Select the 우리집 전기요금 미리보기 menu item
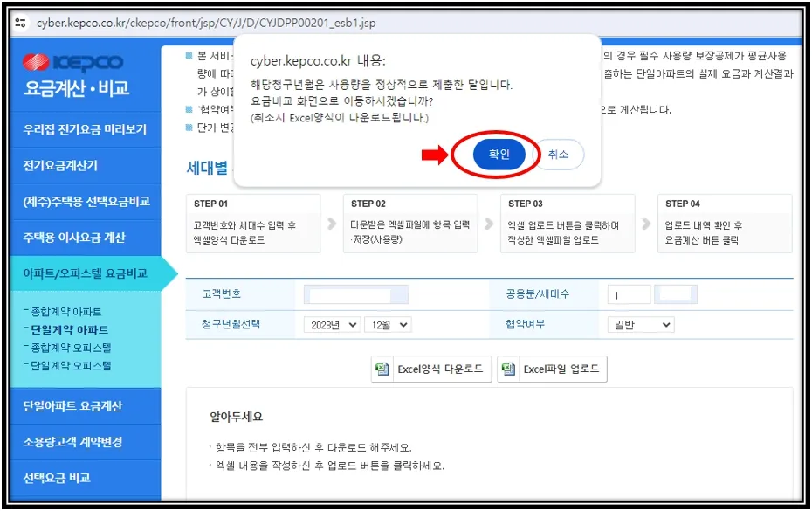The height and width of the screenshot is (511, 812). click(x=85, y=129)
